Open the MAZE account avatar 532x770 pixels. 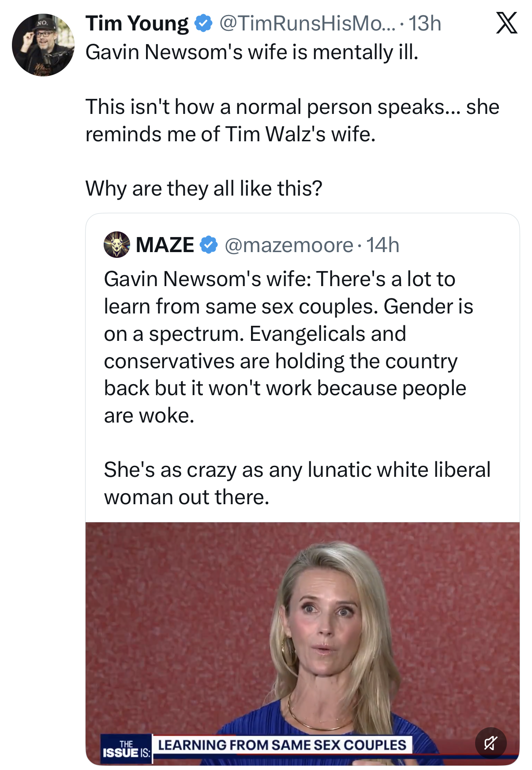click(116, 245)
